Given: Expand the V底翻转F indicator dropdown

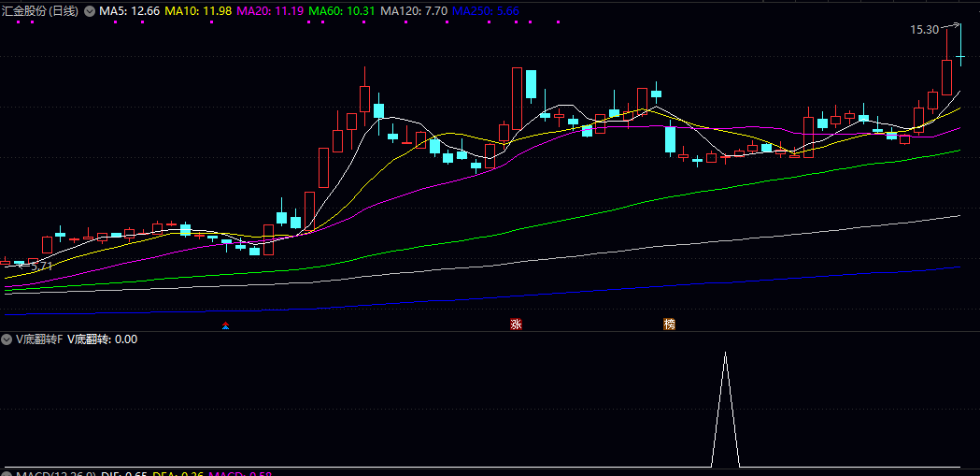Looking at the screenshot, I should [x=7, y=339].
